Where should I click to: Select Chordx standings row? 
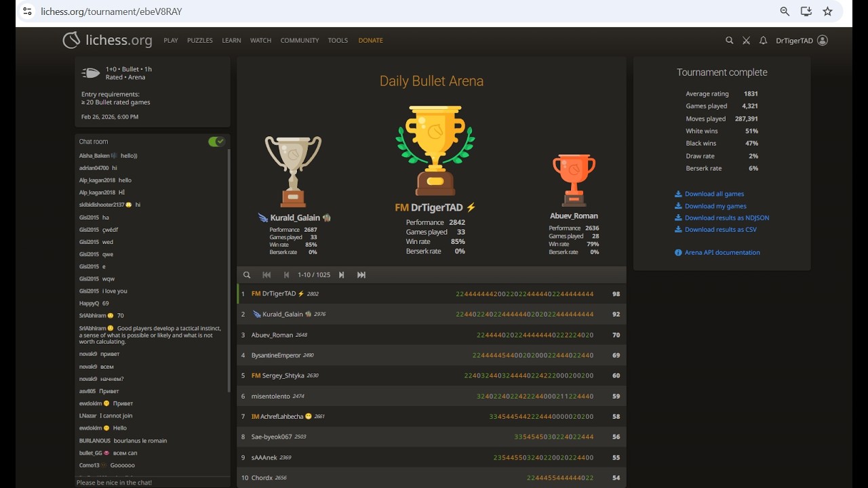point(431,478)
